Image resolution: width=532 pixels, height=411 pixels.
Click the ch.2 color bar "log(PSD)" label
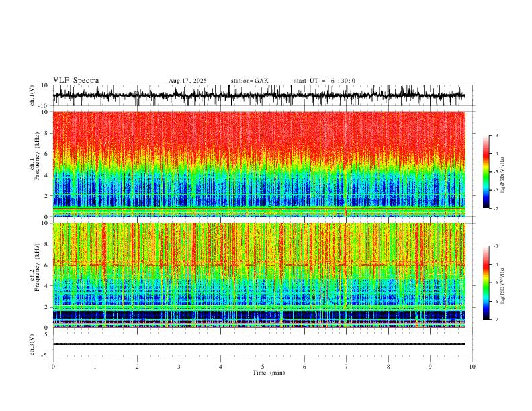pyautogui.click(x=503, y=285)
